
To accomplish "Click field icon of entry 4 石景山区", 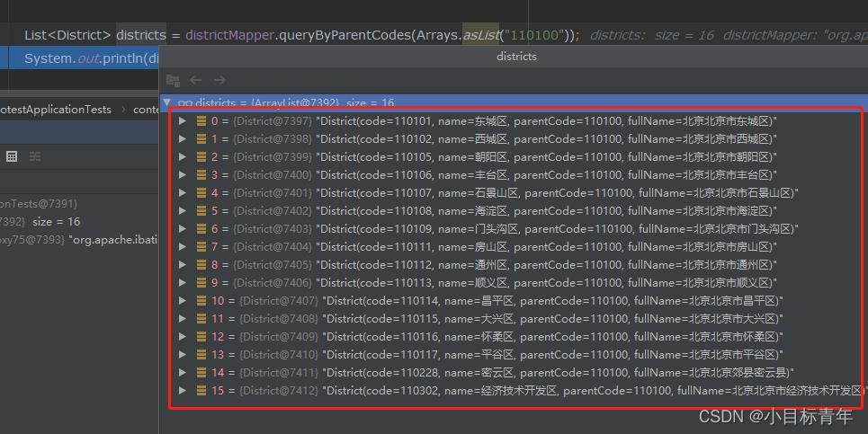I will [201, 192].
